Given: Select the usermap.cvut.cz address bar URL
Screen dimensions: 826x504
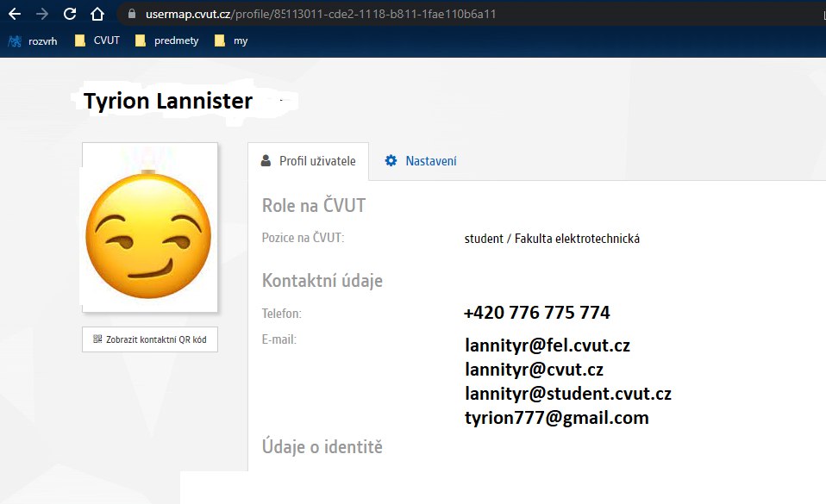Looking at the screenshot, I should 320,15.
